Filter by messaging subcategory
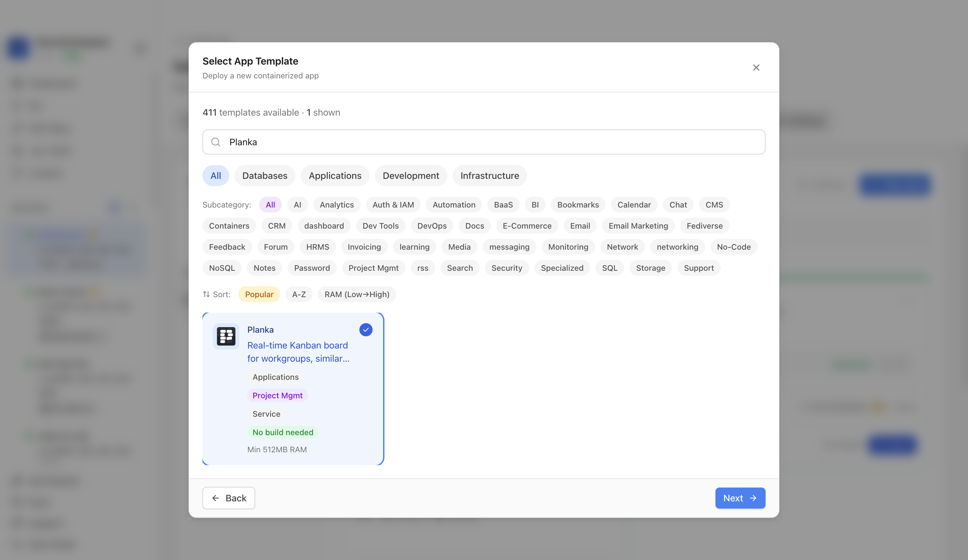The height and width of the screenshot is (560, 968). [x=509, y=247]
